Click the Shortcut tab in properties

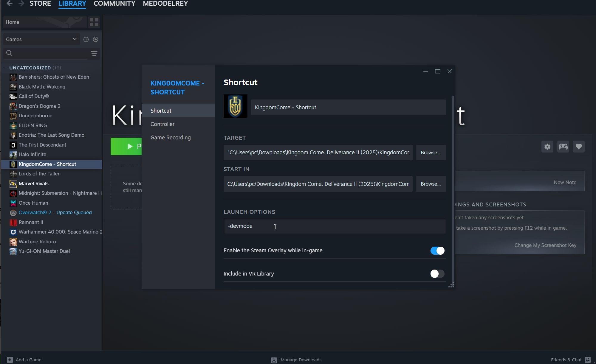tap(160, 110)
